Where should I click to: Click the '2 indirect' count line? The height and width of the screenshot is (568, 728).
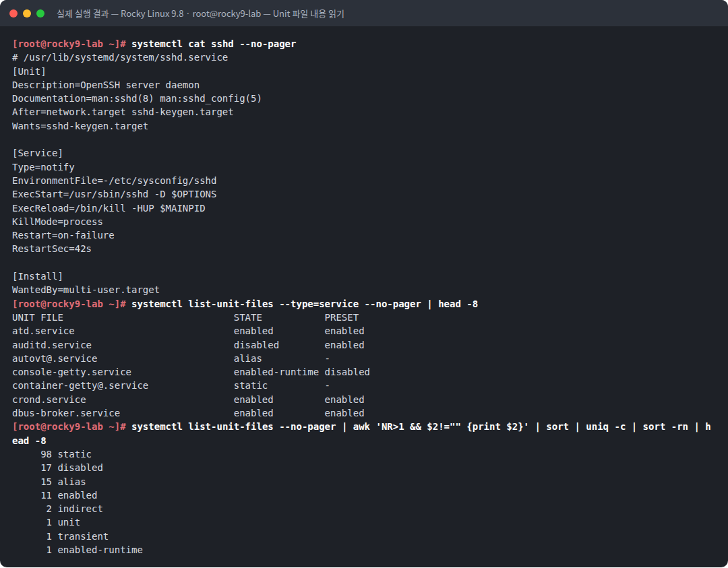pyautogui.click(x=74, y=509)
